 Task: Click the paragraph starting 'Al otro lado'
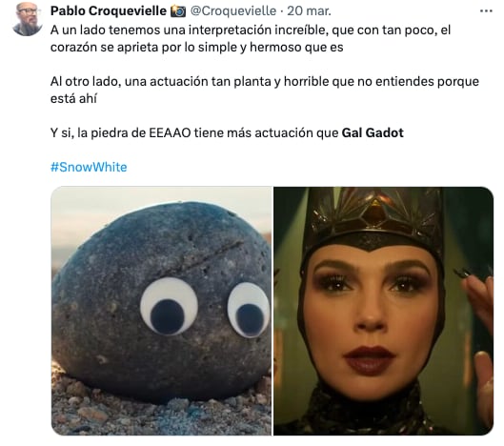tap(265, 90)
